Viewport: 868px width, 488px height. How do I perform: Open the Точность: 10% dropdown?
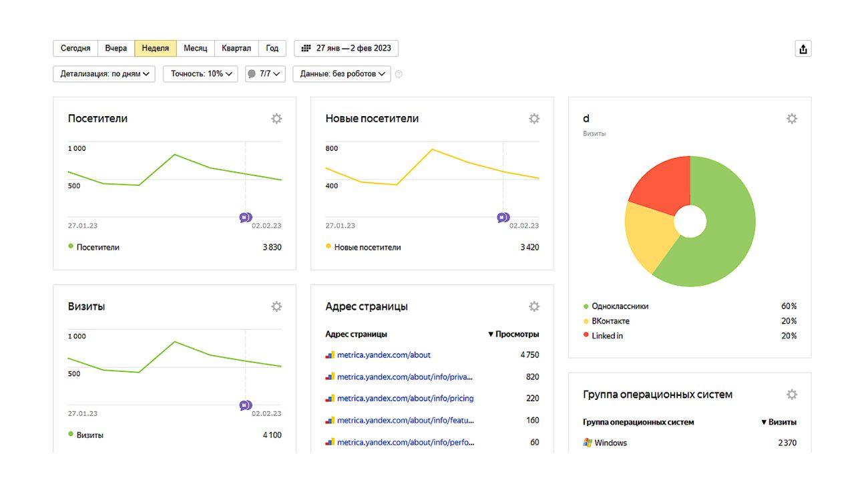pos(200,74)
